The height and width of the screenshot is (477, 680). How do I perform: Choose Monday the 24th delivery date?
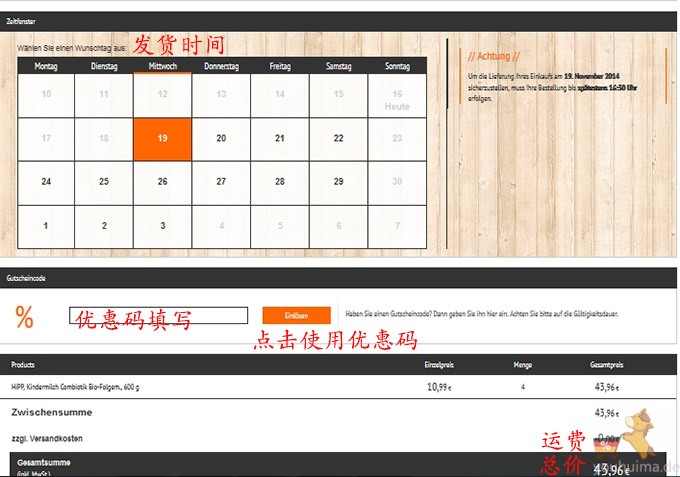click(46, 182)
